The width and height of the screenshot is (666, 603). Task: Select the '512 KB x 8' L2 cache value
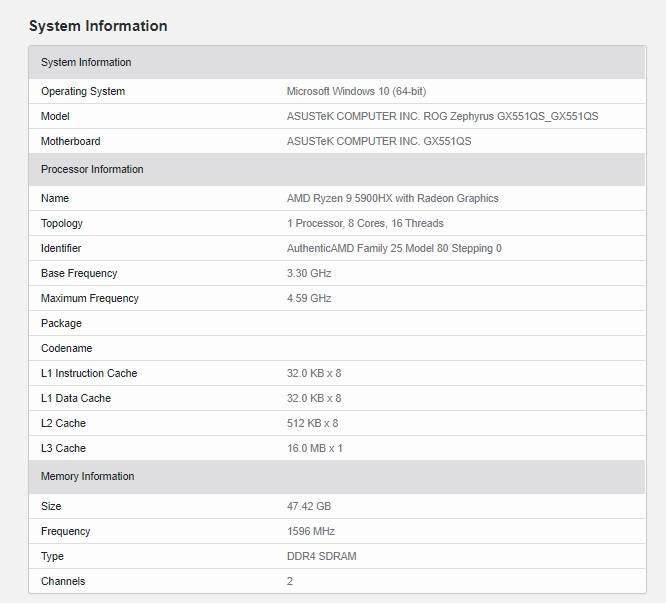312,424
